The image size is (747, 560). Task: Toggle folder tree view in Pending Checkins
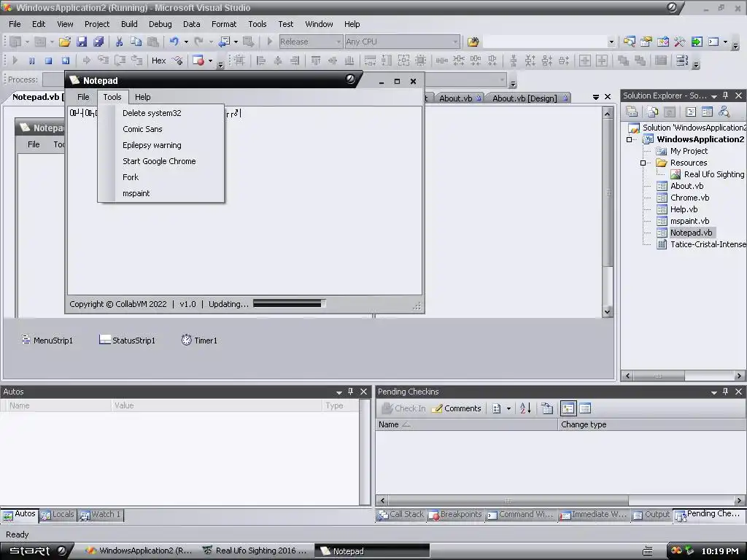pyautogui.click(x=568, y=408)
